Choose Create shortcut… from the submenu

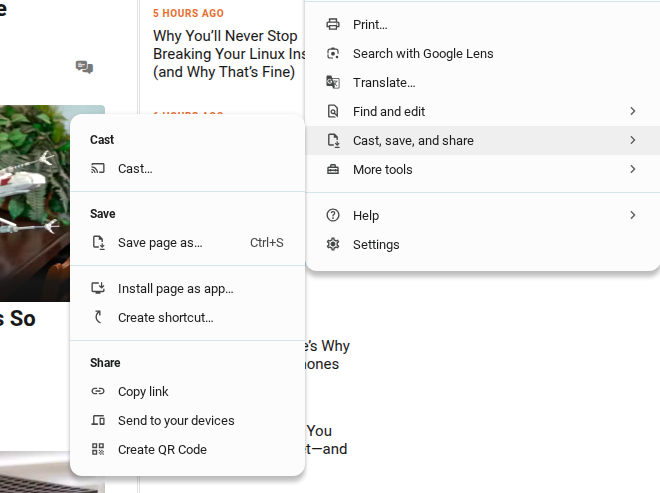188,317
